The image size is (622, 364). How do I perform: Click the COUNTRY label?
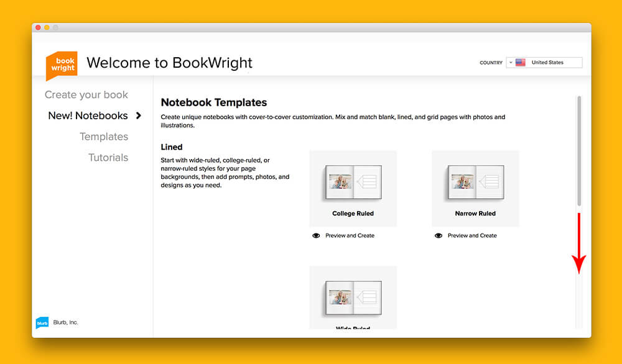[491, 63]
